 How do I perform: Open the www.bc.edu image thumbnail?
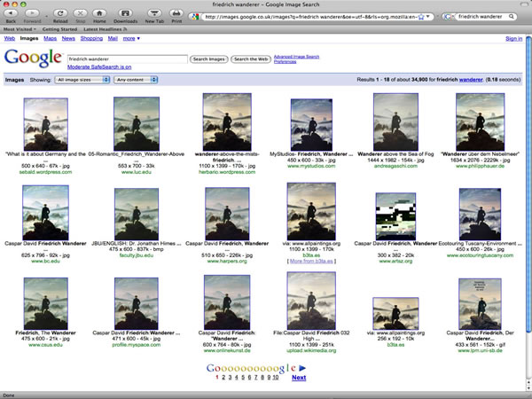(45, 213)
